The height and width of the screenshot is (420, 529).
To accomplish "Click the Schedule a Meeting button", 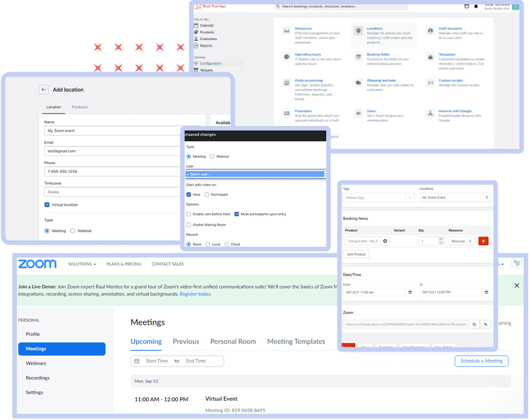I will [481, 361].
